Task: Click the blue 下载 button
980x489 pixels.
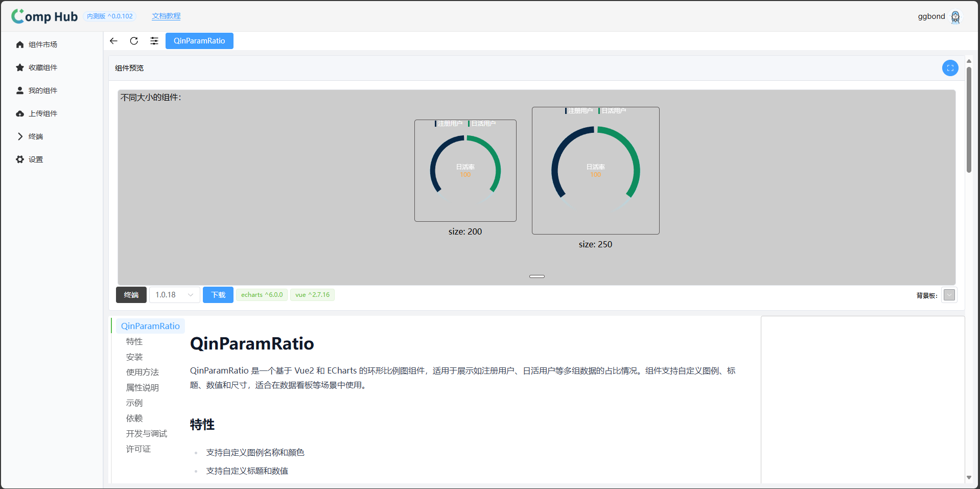Action: pos(218,295)
